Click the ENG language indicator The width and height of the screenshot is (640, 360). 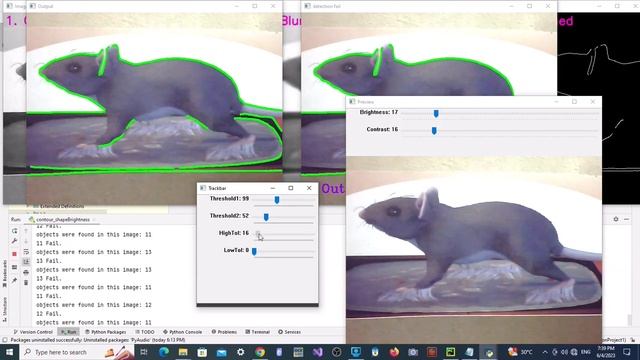(586, 352)
